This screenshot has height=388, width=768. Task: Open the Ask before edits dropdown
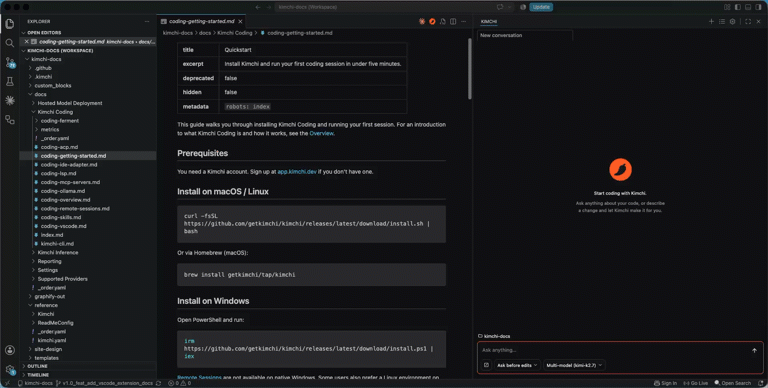click(x=517, y=365)
